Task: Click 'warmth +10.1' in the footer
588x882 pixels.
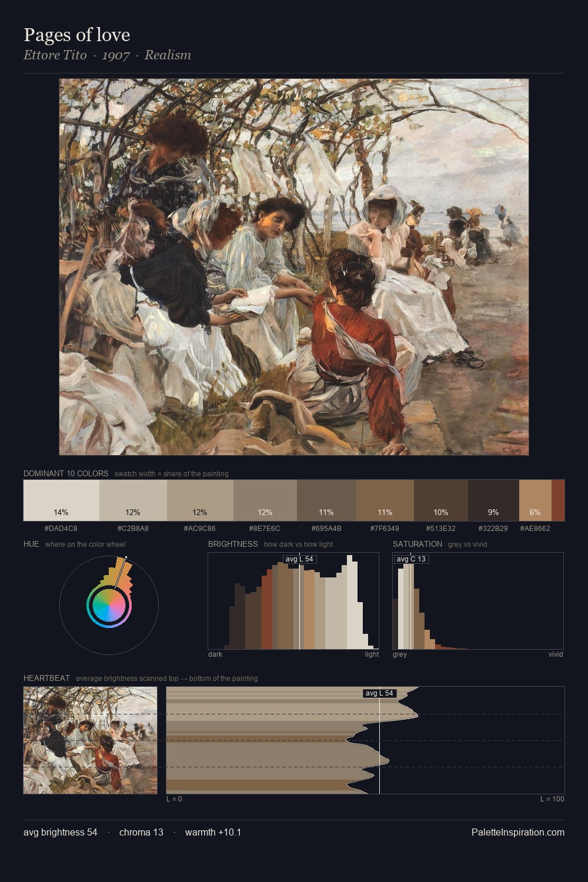Action: 213,832
